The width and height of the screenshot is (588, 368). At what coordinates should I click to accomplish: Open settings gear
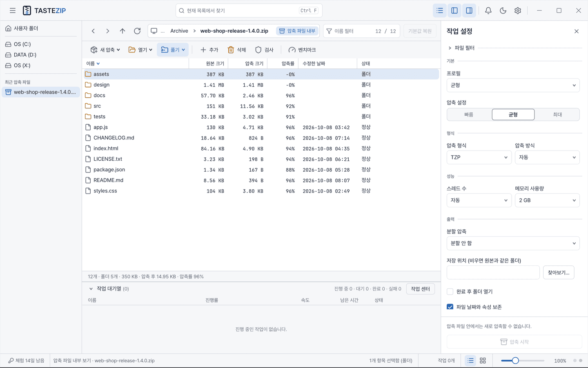(518, 11)
